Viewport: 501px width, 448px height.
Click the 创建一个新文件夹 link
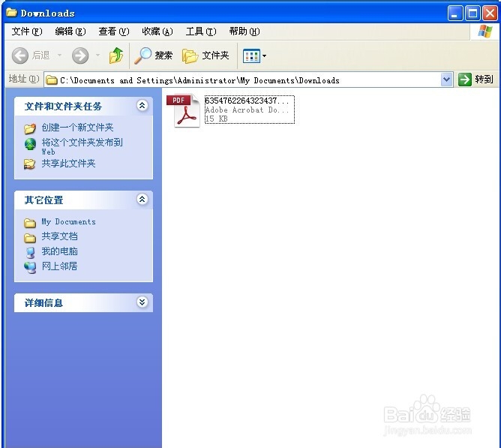(78, 128)
